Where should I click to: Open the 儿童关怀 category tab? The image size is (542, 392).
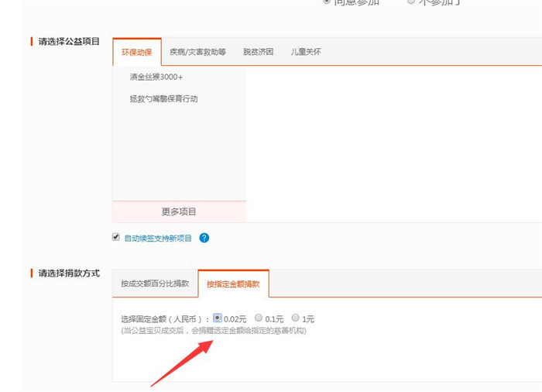pyautogui.click(x=306, y=52)
